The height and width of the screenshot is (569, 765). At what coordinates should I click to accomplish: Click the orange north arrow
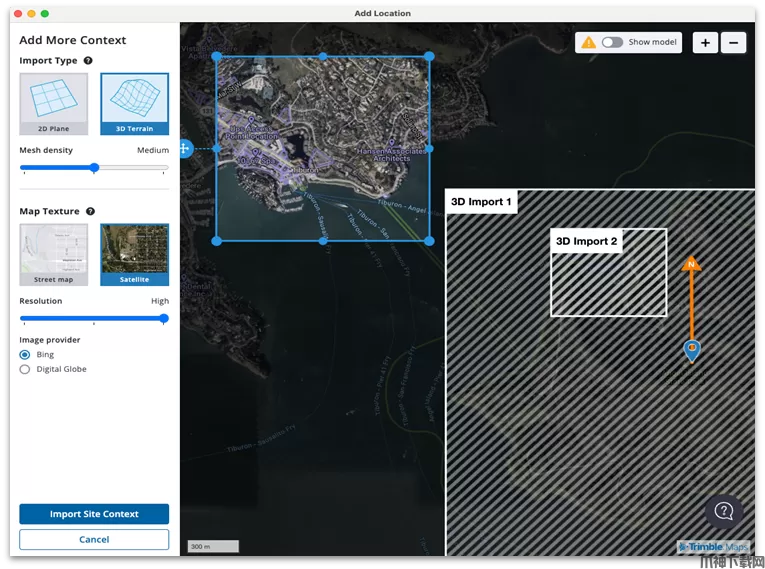[x=691, y=266]
